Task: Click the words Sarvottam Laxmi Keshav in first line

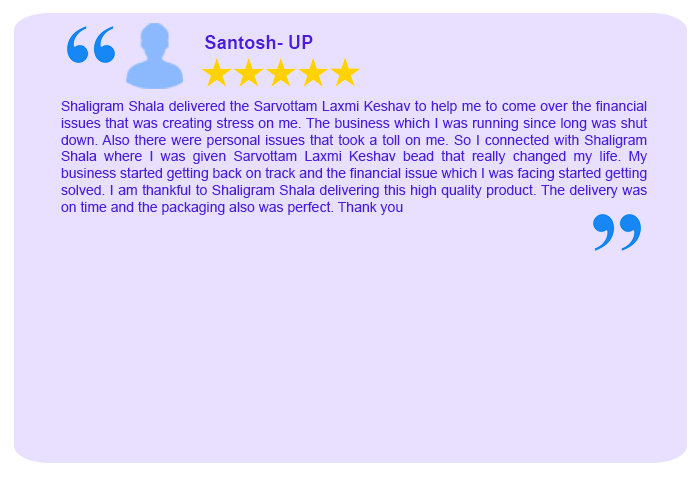Action: pyautogui.click(x=332, y=106)
